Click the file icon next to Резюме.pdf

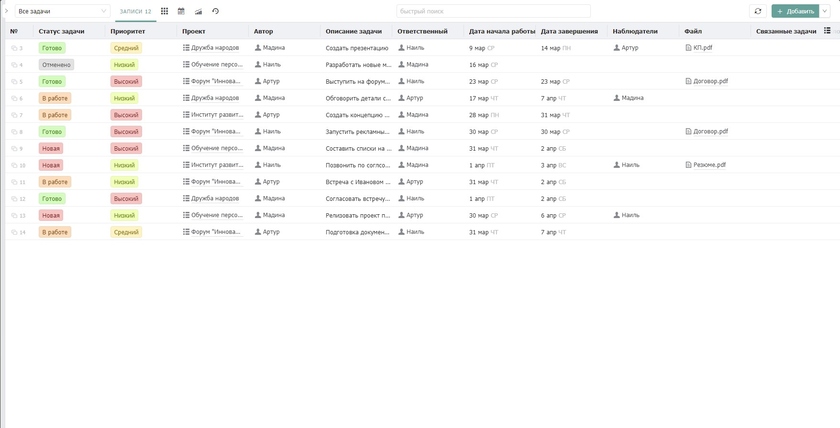tap(689, 165)
